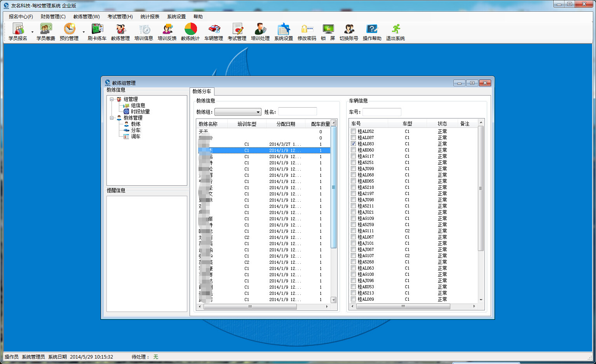
Task: Open 操作帮助 question mark icon
Action: [x=372, y=32]
